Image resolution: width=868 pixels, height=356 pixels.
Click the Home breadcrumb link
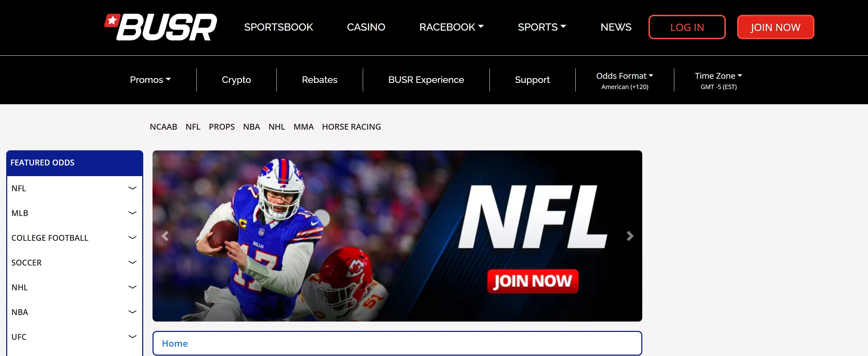coord(175,343)
